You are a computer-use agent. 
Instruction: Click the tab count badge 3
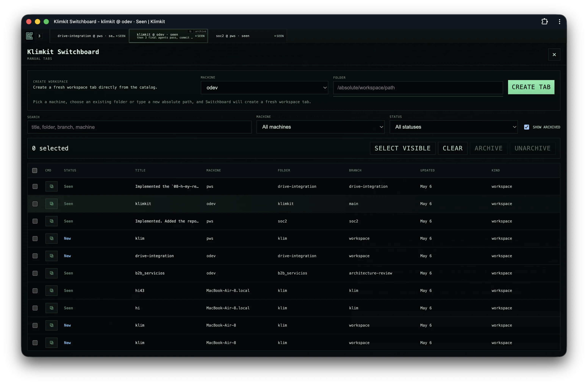point(39,36)
